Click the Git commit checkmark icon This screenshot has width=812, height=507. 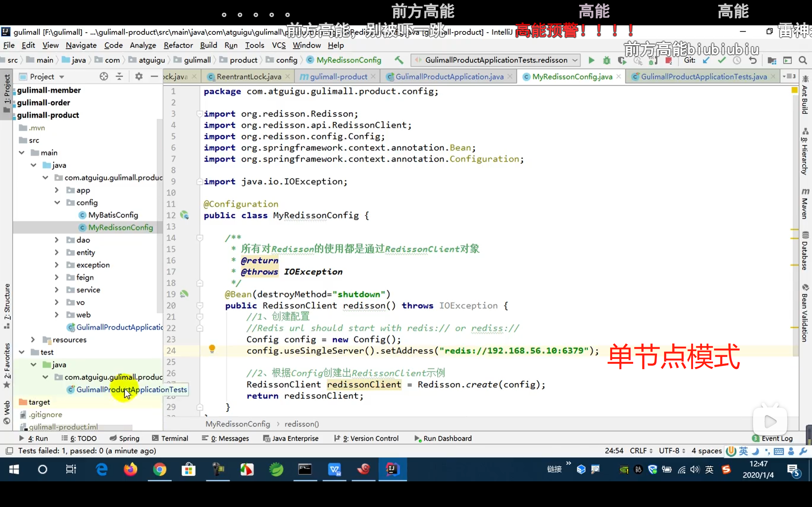(x=721, y=60)
